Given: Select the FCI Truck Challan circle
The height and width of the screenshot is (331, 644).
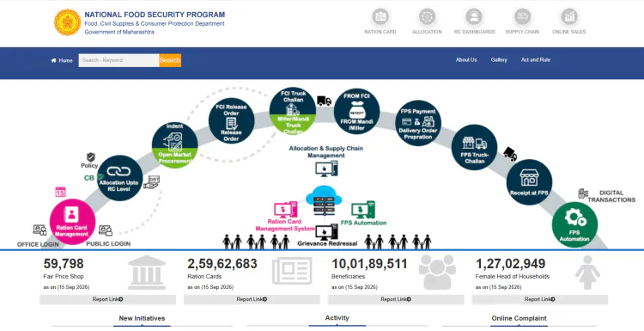Looking at the screenshot, I should 293,111.
